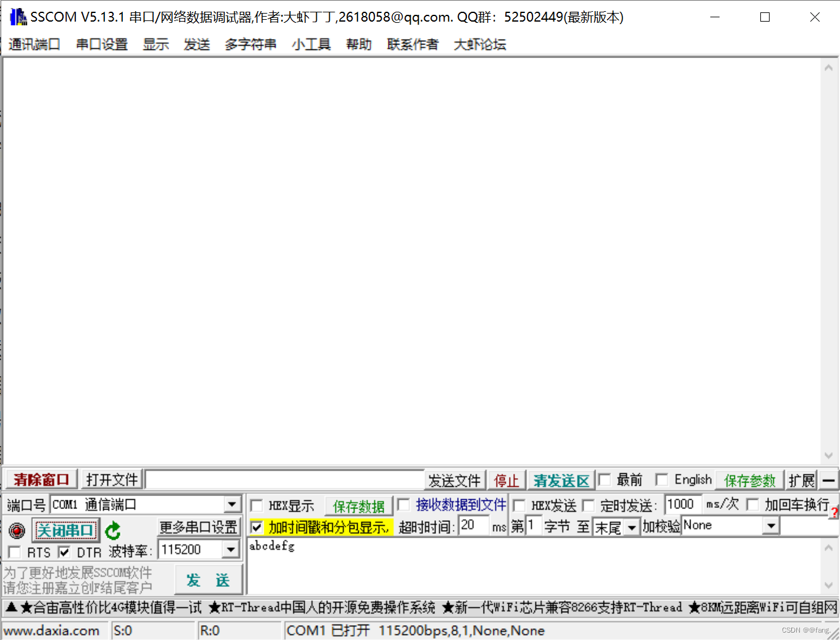Open the baud rate 115200 dropdown
This screenshot has width=840, height=640.
click(230, 549)
